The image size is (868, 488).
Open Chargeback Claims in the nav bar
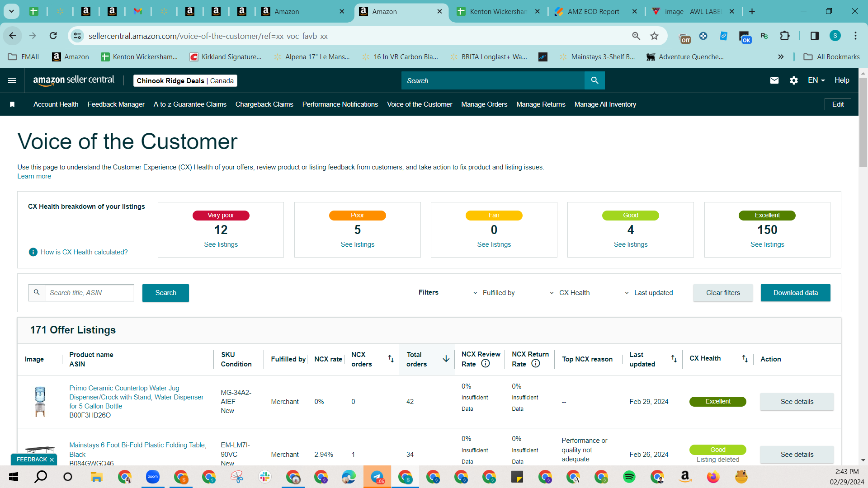click(264, 104)
